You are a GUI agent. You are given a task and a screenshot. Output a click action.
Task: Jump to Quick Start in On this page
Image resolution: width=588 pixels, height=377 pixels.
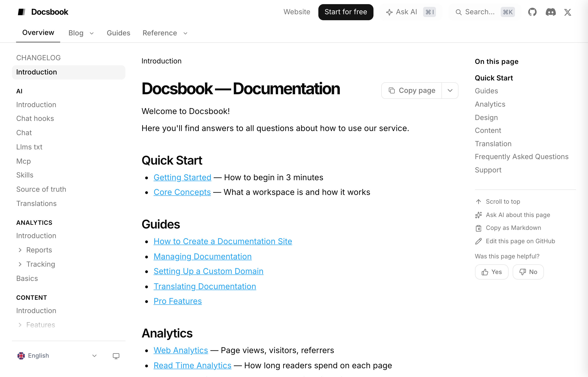pos(494,78)
